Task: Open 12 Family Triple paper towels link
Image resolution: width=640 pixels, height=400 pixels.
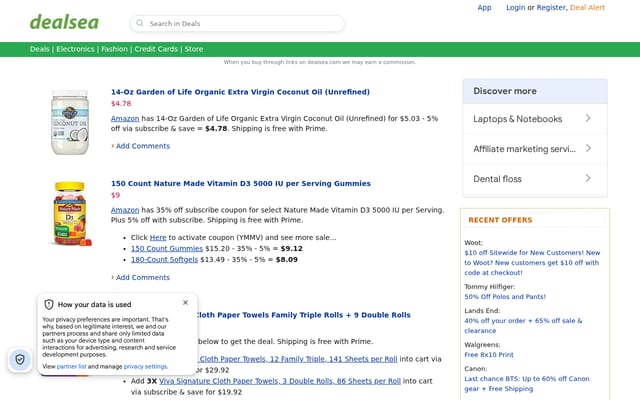Action: tap(298, 359)
